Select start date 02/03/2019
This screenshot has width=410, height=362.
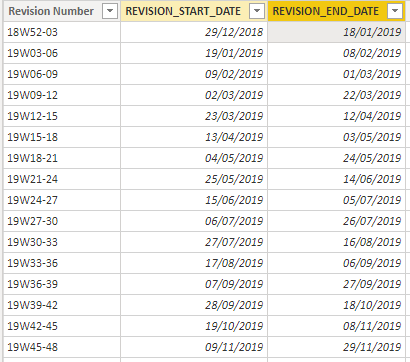tap(194, 95)
